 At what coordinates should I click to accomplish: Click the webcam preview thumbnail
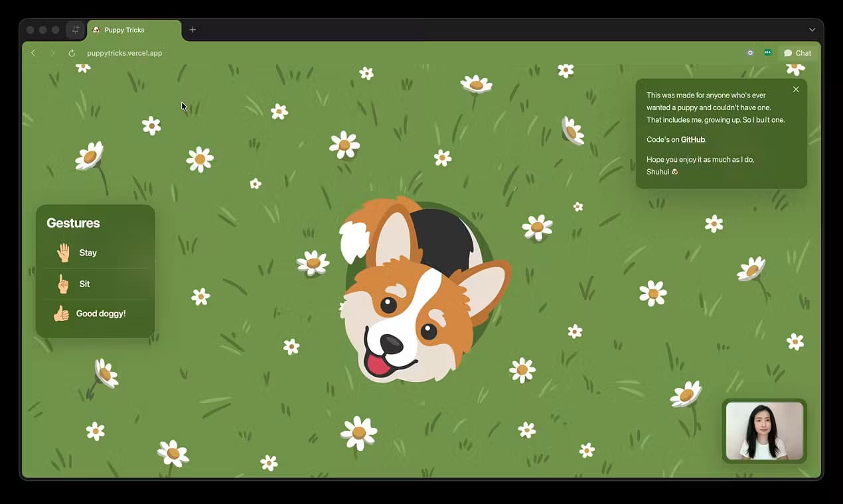765,431
